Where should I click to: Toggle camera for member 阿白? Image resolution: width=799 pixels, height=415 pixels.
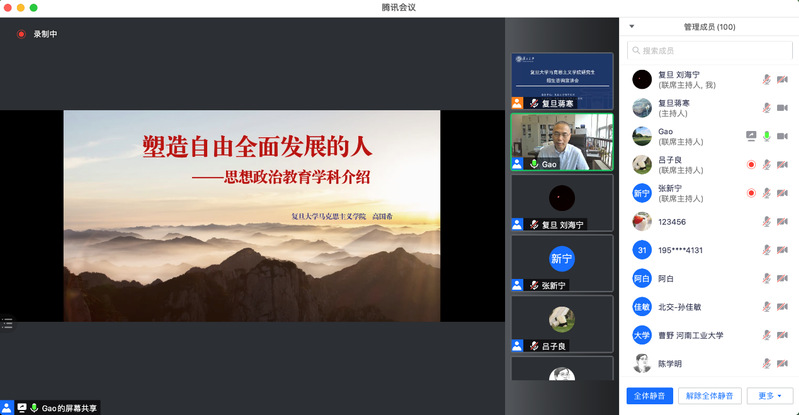coord(782,278)
